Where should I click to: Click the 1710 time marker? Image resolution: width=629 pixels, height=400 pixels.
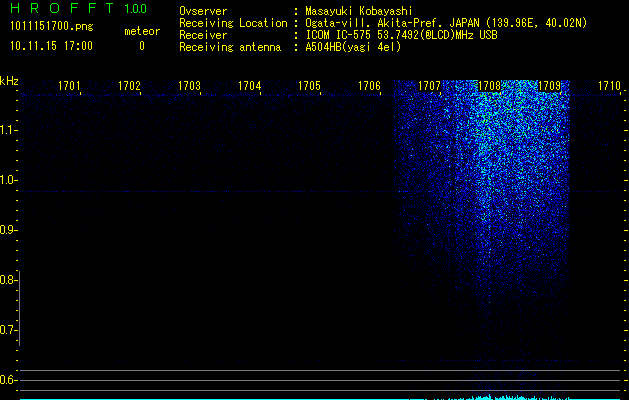click(x=609, y=86)
